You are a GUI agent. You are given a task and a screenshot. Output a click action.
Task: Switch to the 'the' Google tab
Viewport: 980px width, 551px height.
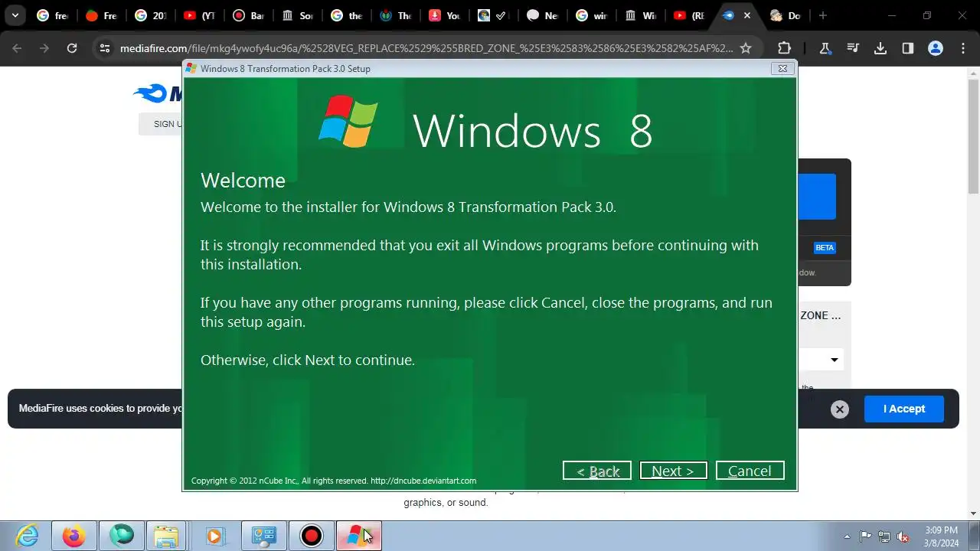[346, 15]
